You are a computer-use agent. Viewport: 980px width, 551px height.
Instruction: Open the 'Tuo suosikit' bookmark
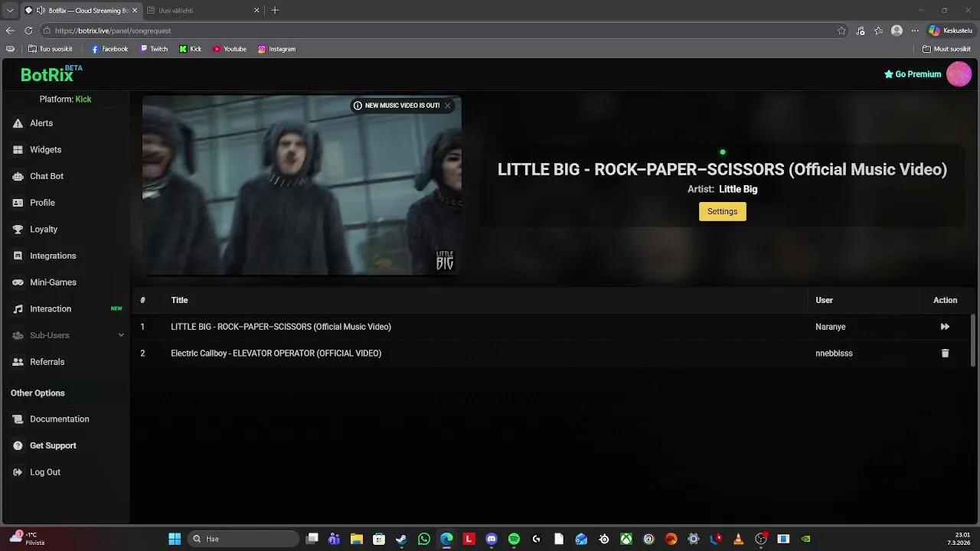(51, 49)
